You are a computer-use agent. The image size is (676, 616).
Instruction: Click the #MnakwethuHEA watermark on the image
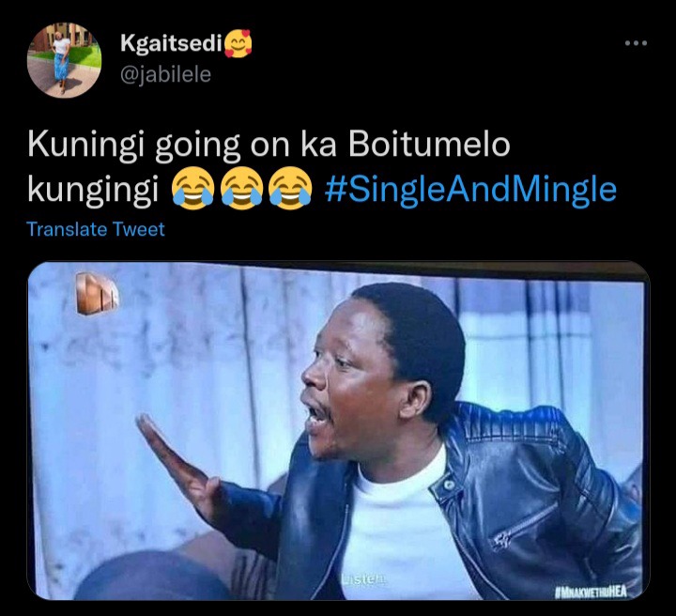point(590,592)
